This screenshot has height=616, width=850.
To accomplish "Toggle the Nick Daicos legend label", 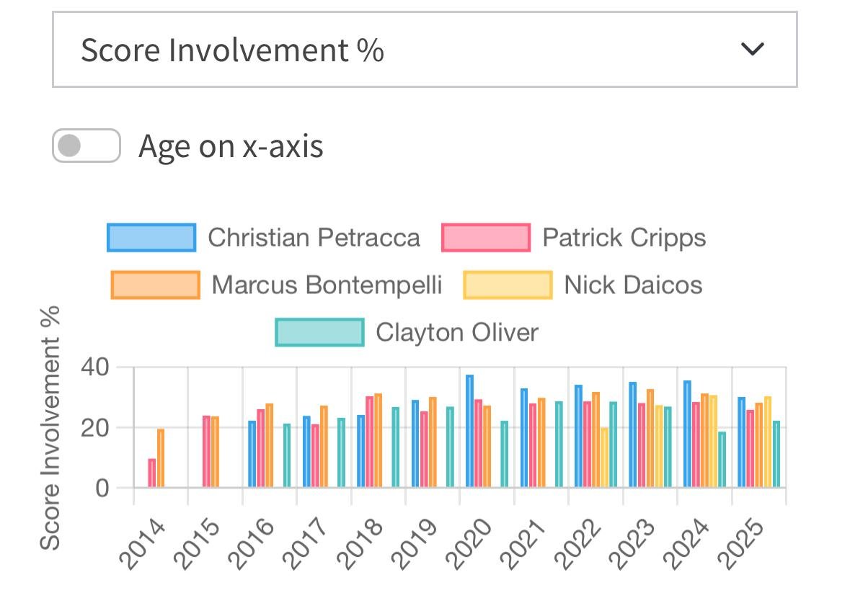I will (633, 285).
